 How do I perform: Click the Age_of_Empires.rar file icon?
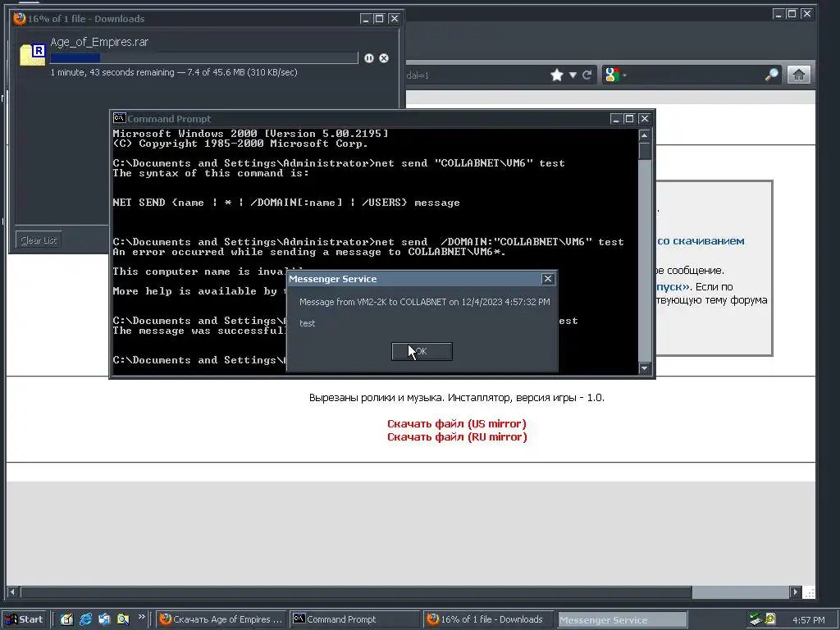(x=33, y=55)
